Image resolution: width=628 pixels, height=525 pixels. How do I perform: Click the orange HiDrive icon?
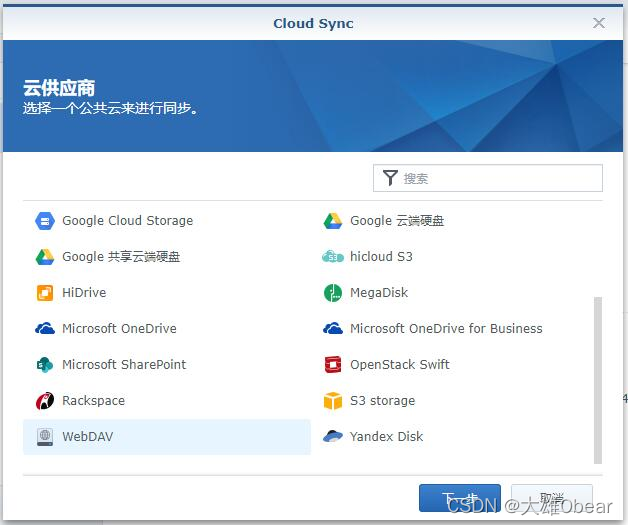pyautogui.click(x=45, y=293)
